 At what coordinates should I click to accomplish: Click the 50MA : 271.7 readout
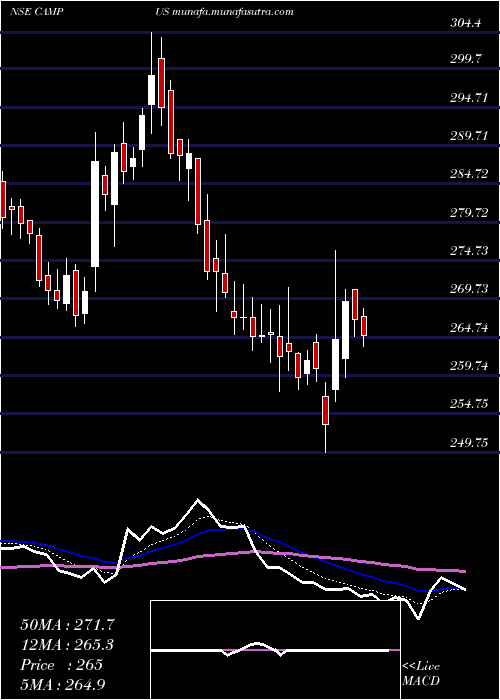click(66, 625)
